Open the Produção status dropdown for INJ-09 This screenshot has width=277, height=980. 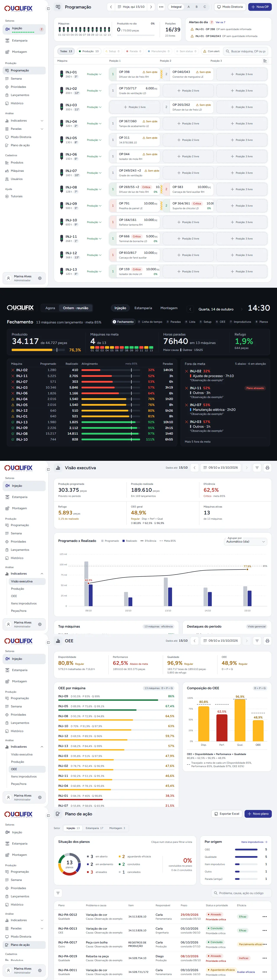coord(94,206)
